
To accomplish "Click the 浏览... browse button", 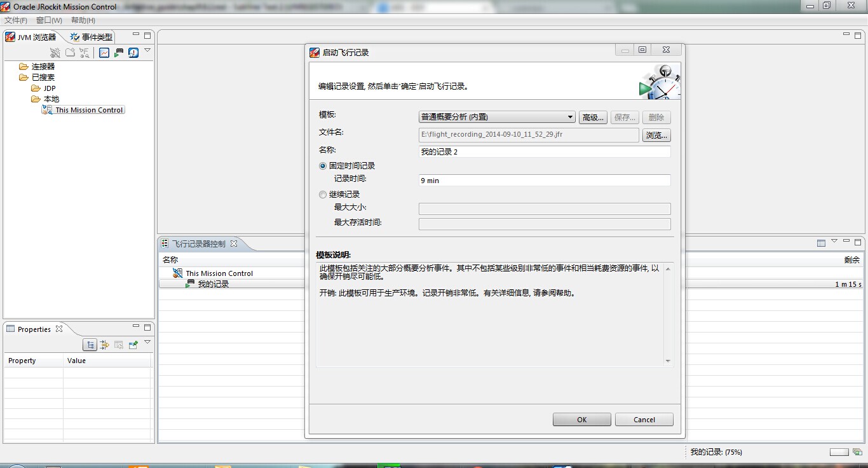I will 656,135.
